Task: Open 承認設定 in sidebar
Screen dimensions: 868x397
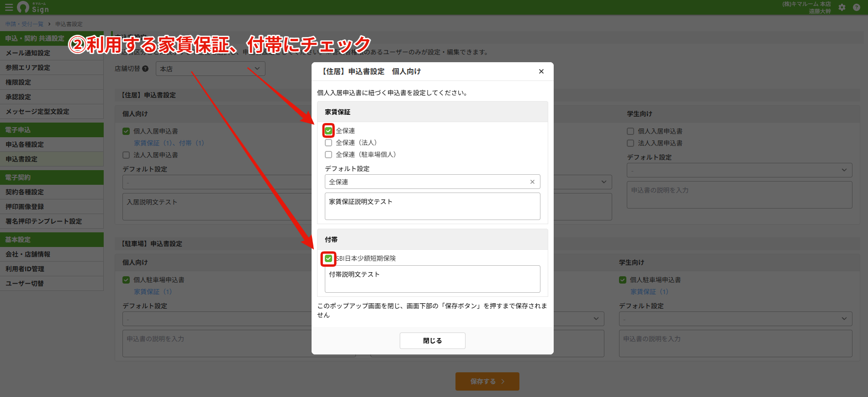Action: click(52, 97)
